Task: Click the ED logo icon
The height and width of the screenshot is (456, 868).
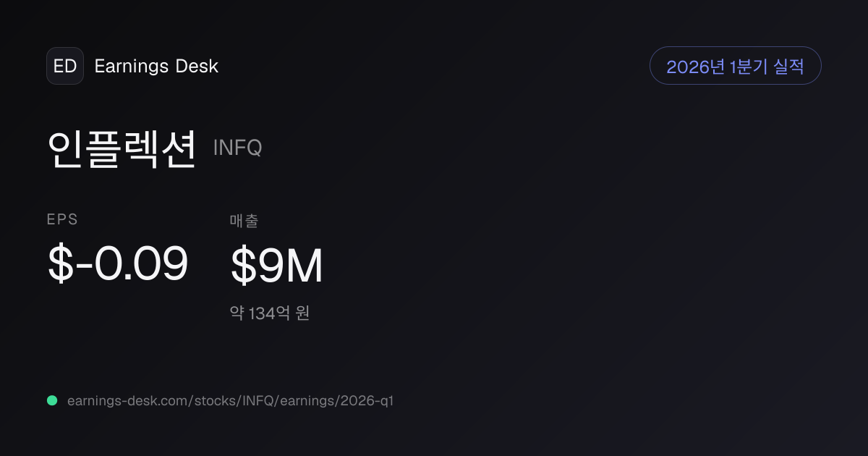Action: (x=65, y=66)
